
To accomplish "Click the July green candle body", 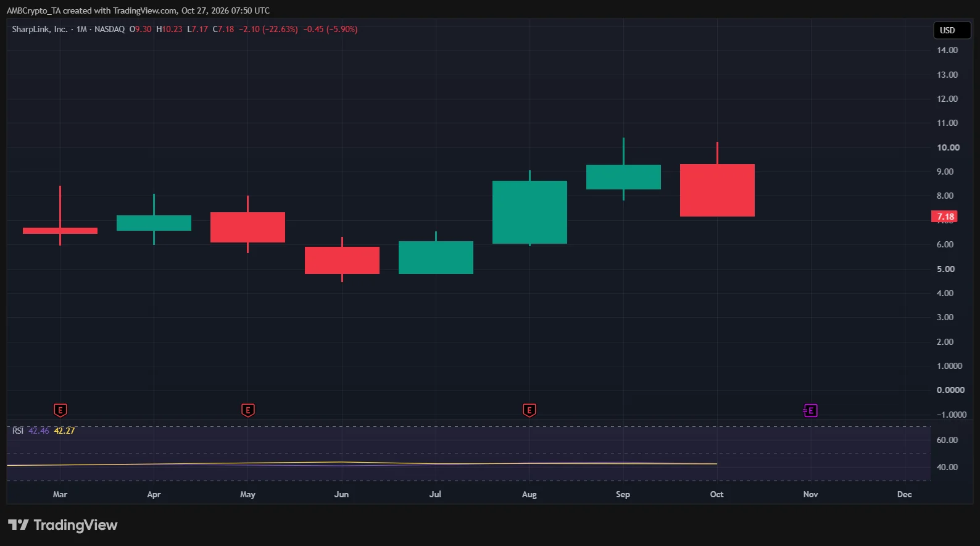I will click(x=436, y=257).
